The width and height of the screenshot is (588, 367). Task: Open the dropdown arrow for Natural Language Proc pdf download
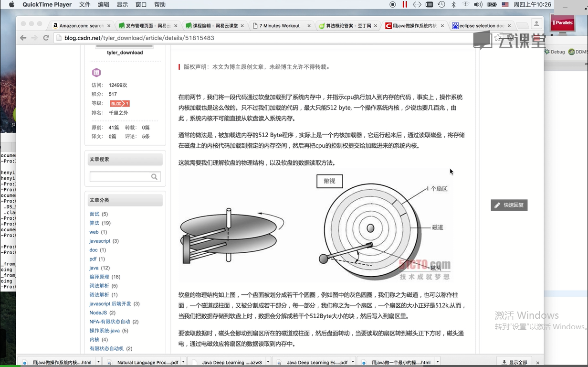pos(183,362)
